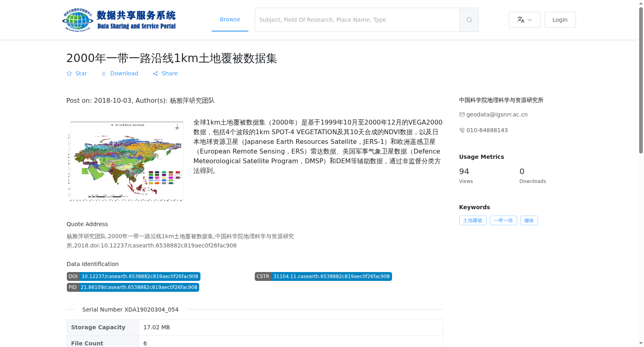Click the 土地覆被 keyword tag
This screenshot has width=644, height=347.
click(x=473, y=220)
